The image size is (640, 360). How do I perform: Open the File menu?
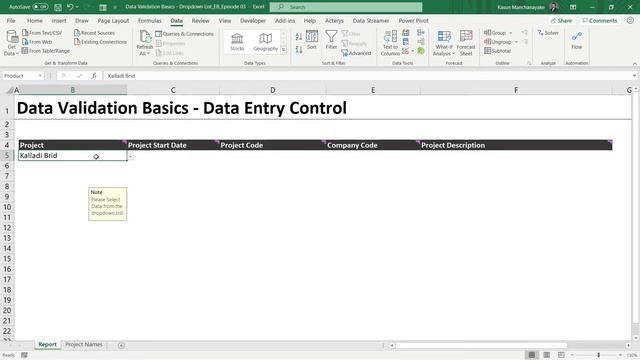tap(11, 20)
